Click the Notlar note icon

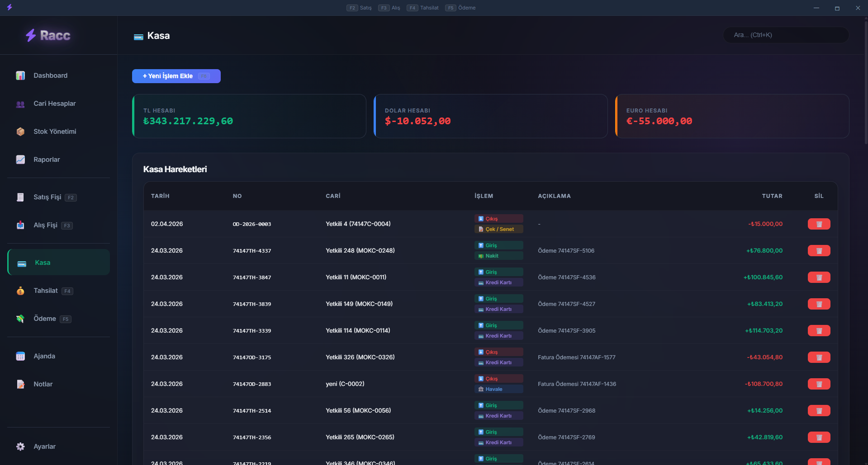[x=20, y=384]
